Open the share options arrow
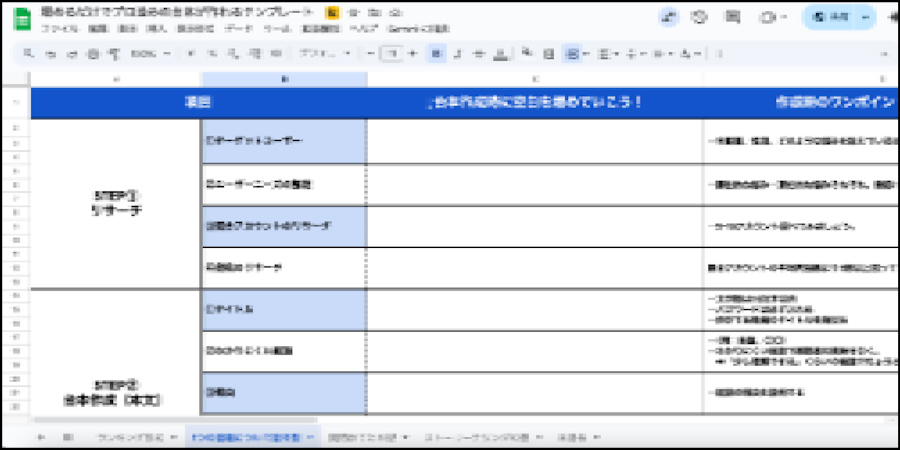Screen dimensions: 900x450 pos(867,17)
